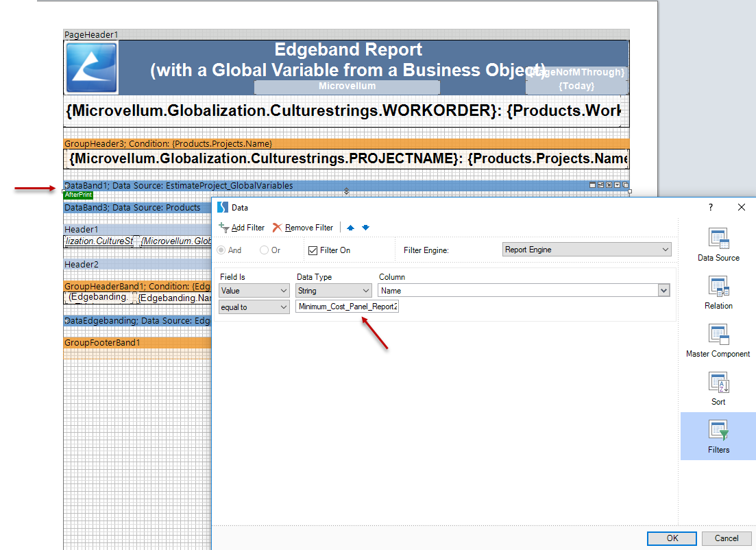756x550 pixels.
Task: Select the DataBand3 Products band
Action: click(137, 208)
